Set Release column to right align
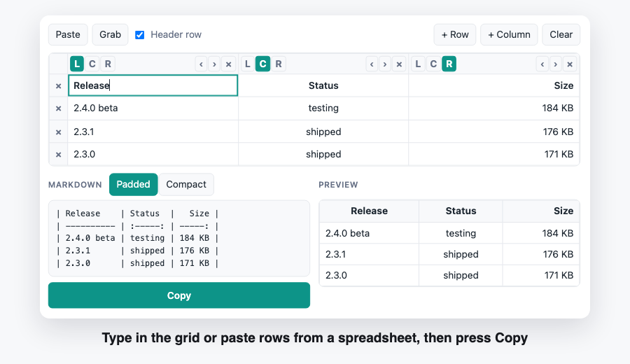 point(108,64)
